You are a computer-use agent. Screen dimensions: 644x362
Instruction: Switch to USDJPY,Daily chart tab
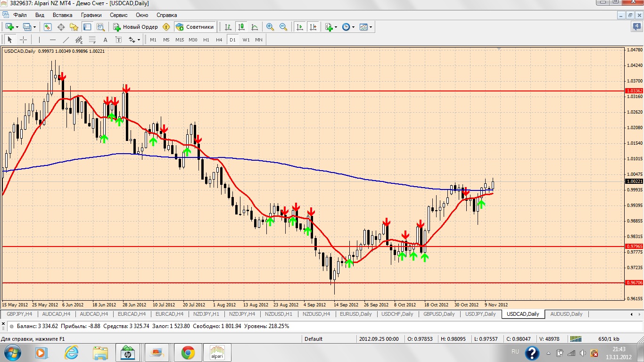pos(480,314)
